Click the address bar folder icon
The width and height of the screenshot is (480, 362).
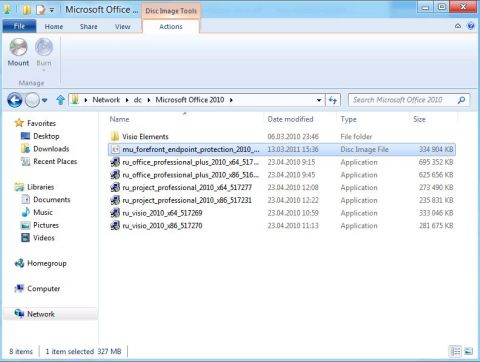tap(75, 100)
